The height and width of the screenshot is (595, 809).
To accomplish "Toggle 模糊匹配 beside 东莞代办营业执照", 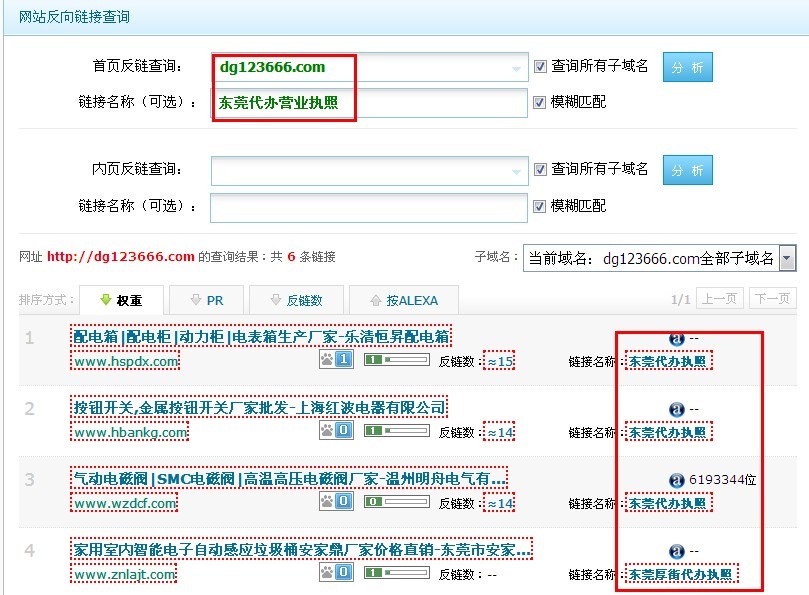I will [x=540, y=103].
